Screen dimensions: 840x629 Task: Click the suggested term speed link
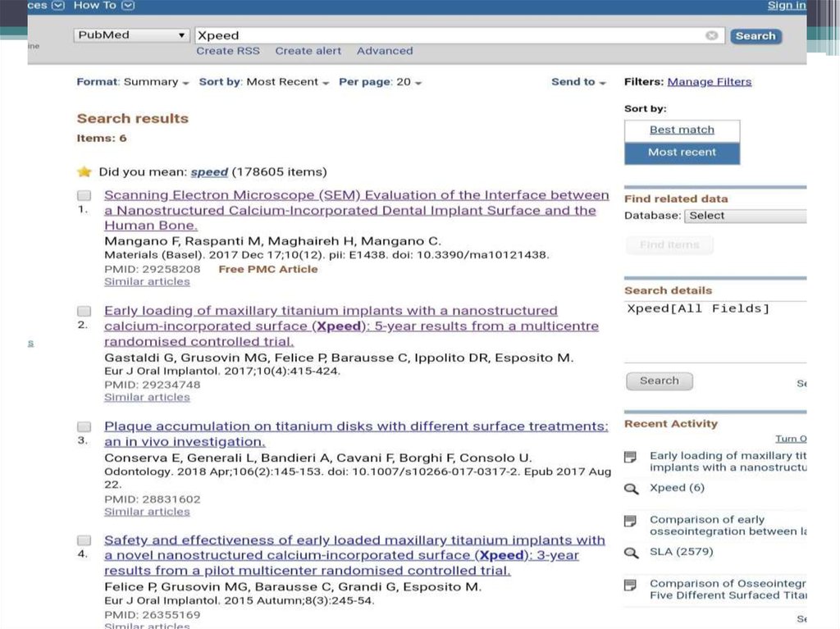pos(209,172)
